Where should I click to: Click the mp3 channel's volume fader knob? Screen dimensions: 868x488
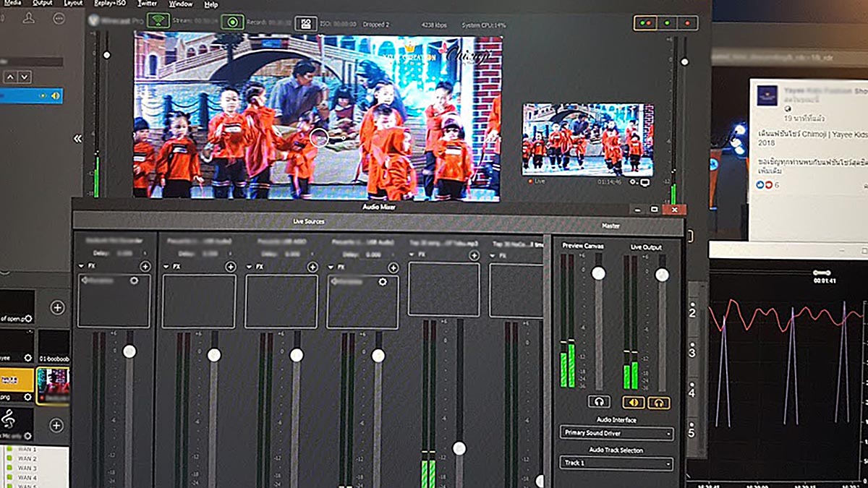click(x=459, y=448)
